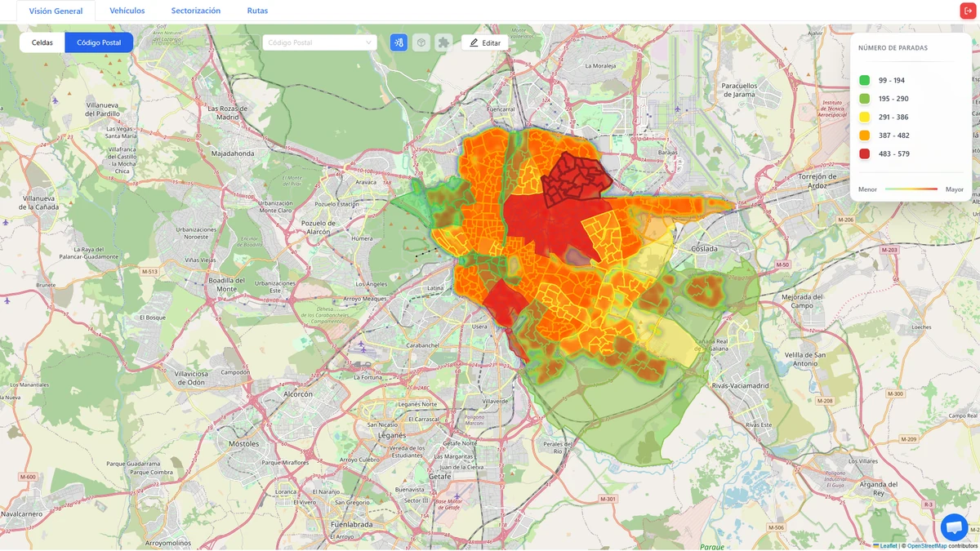
Task: Click the Rivas-Vaciamadrid map label
Action: (x=741, y=385)
